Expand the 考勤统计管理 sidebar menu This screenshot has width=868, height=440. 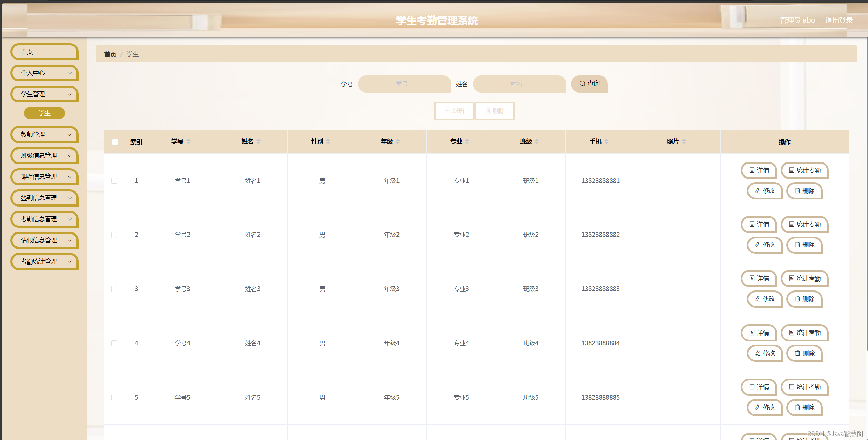pos(44,261)
